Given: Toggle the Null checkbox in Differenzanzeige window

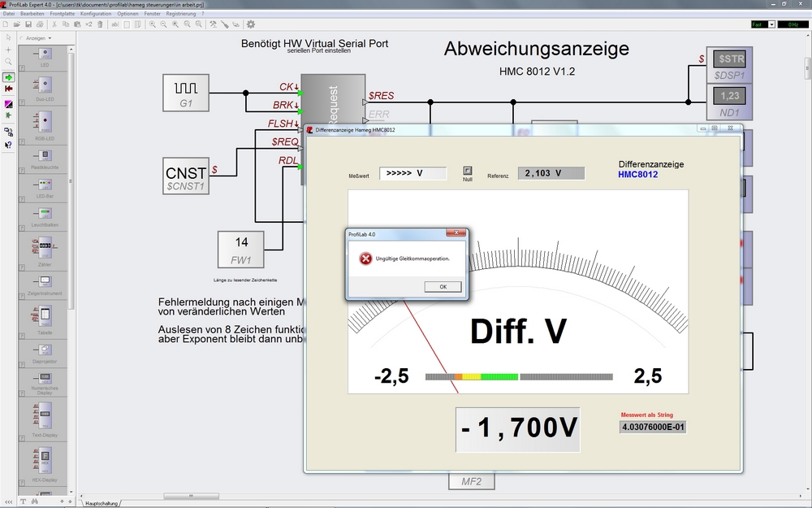Looking at the screenshot, I should pyautogui.click(x=467, y=171).
